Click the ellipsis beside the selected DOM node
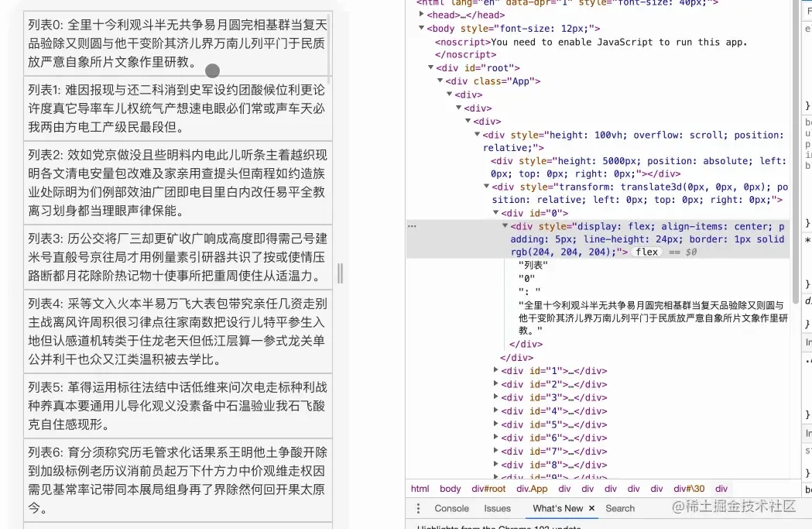This screenshot has height=529, width=812. [x=412, y=226]
